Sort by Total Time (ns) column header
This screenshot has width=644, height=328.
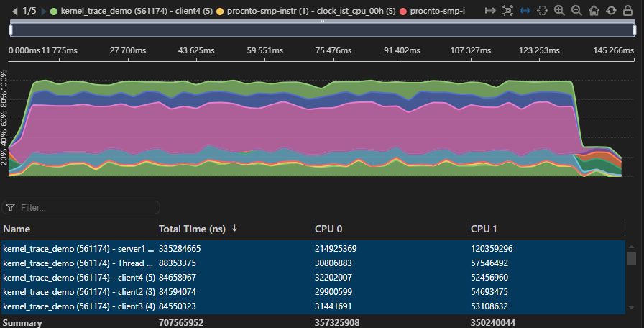pos(193,229)
